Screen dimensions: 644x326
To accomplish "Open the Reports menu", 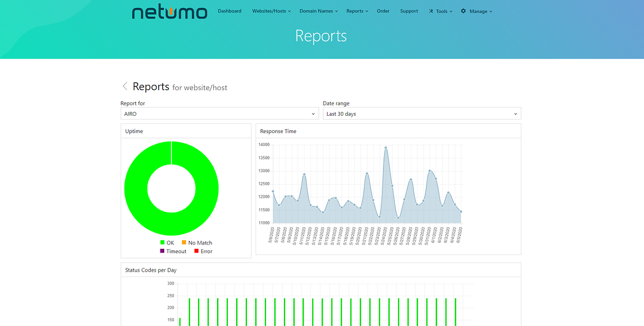I will point(357,11).
